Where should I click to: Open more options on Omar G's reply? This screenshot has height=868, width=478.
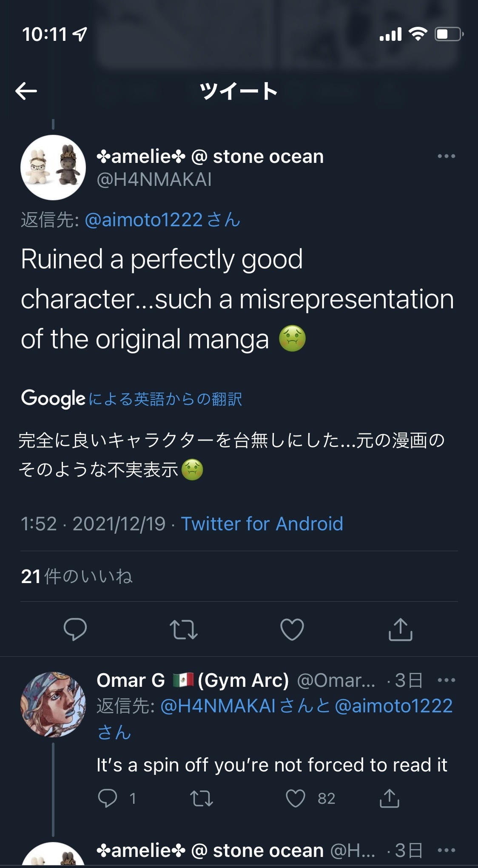(446, 680)
